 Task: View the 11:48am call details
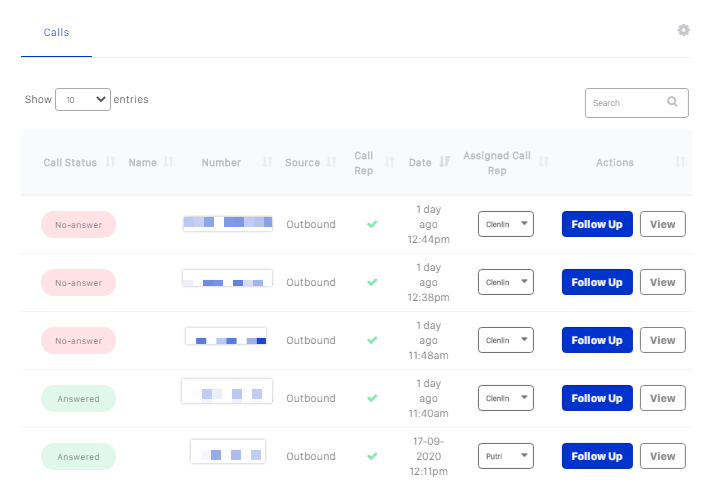(662, 340)
